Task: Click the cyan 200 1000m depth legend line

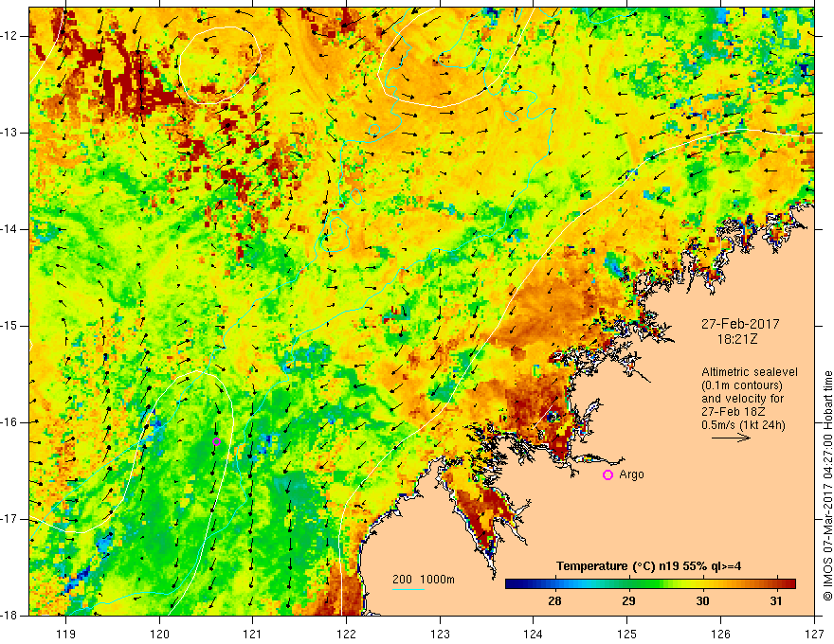Action: click(408, 589)
